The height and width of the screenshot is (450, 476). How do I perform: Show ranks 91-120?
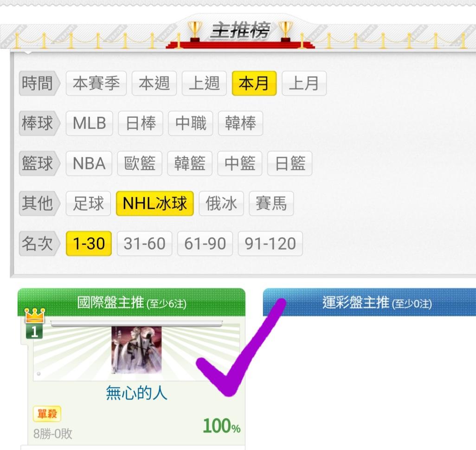(x=270, y=244)
